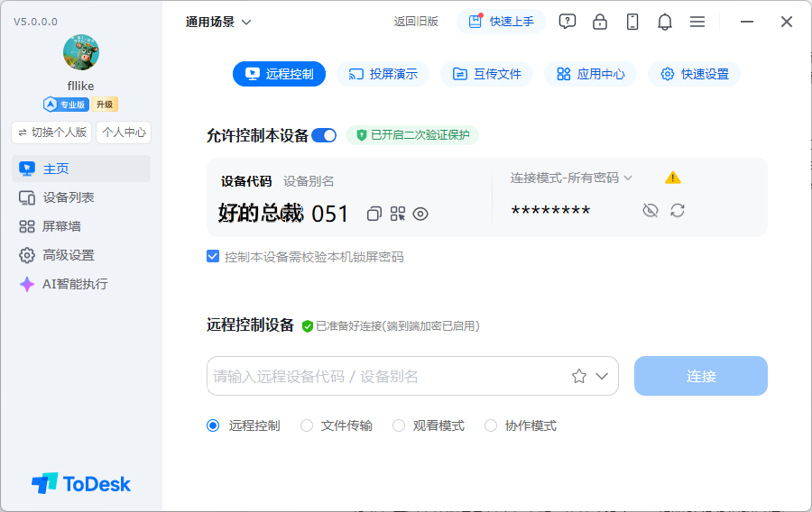Close the ToDesk window
The image size is (812, 512).
point(787,22)
